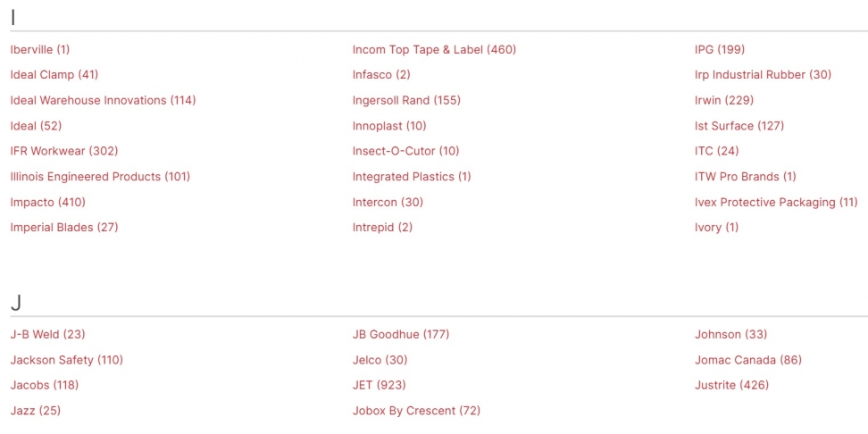The height and width of the screenshot is (434, 868).
Task: Click the Insect-O-Cutor link
Action: click(405, 152)
